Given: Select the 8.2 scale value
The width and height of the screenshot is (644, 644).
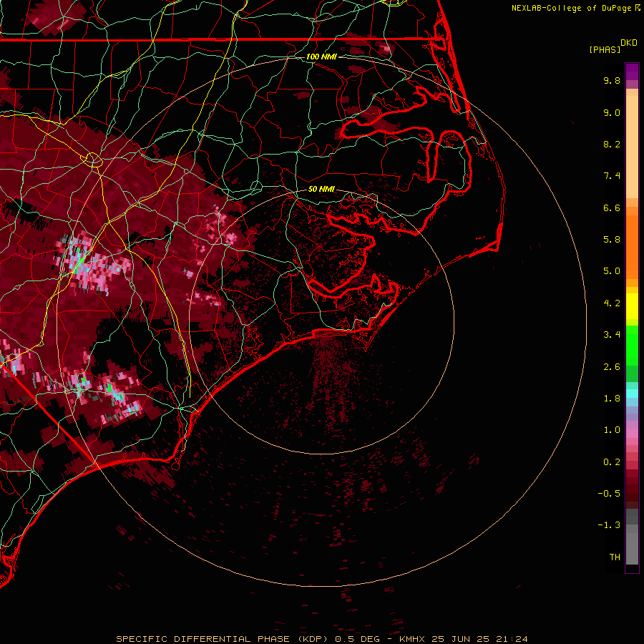Looking at the screenshot, I should click(612, 144).
